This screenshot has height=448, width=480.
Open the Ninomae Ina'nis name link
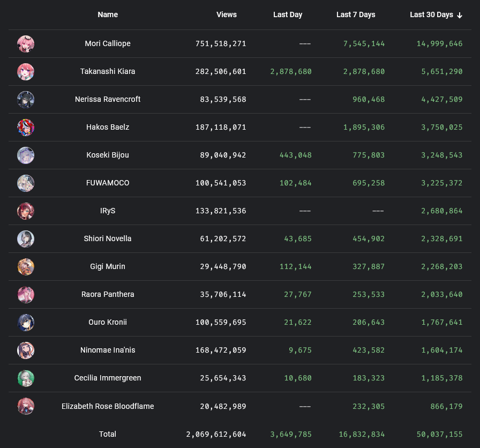coord(108,350)
